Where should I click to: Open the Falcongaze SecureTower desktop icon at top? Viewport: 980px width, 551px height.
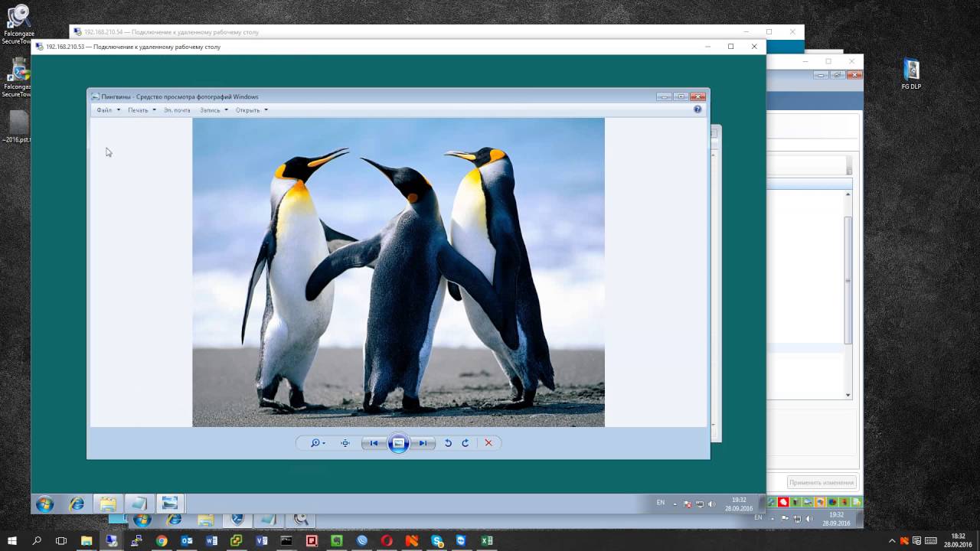[x=18, y=24]
